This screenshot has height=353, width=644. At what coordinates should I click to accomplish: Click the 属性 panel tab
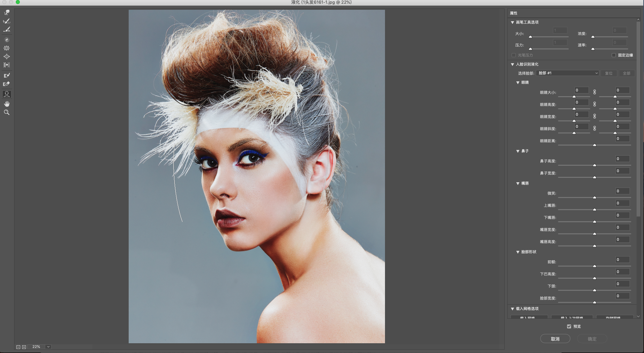coord(514,13)
